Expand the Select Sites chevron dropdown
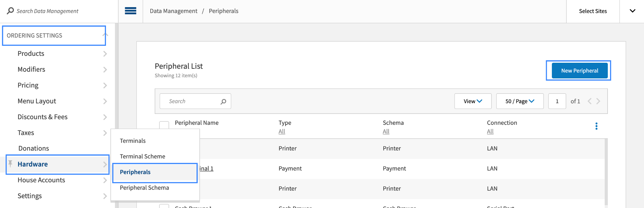Screen dimensions: 644x208 pos(632,11)
